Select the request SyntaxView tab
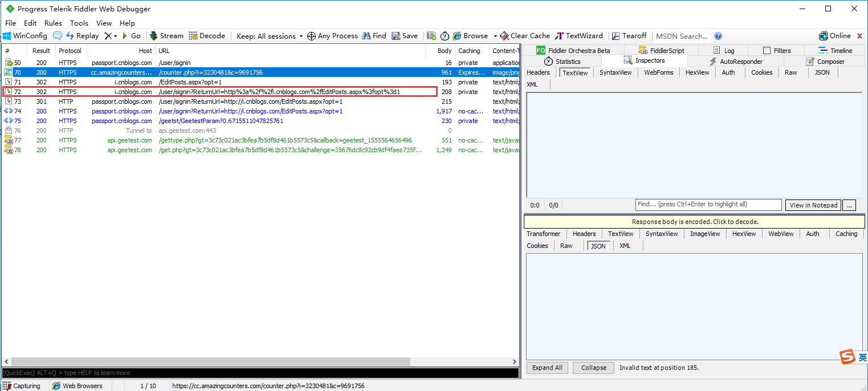 [616, 72]
